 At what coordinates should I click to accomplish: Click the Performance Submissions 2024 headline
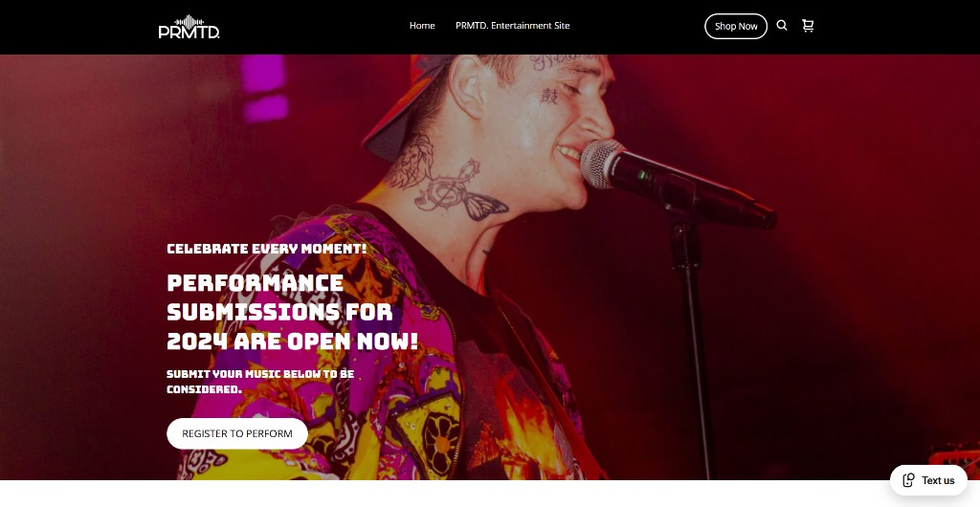pyautogui.click(x=293, y=312)
